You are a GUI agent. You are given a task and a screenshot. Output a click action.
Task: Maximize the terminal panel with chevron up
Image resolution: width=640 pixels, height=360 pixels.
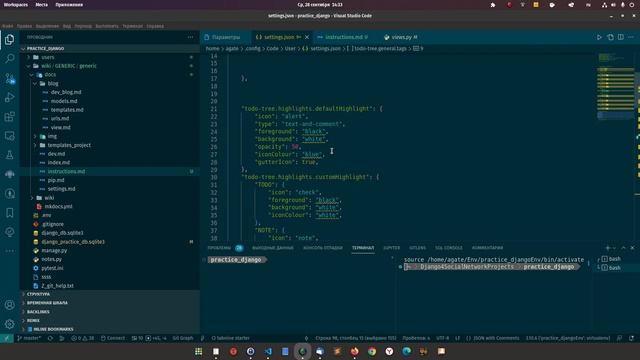tap(623, 248)
